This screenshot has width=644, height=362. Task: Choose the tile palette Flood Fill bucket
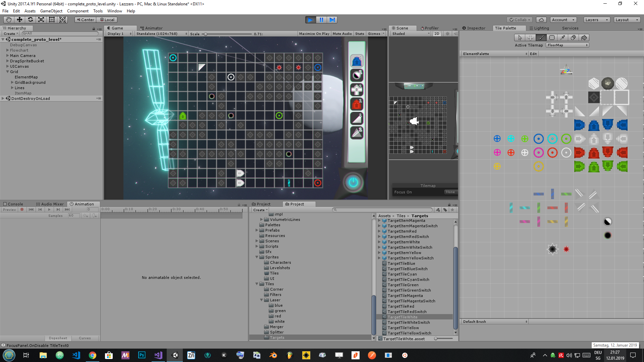tap(584, 38)
